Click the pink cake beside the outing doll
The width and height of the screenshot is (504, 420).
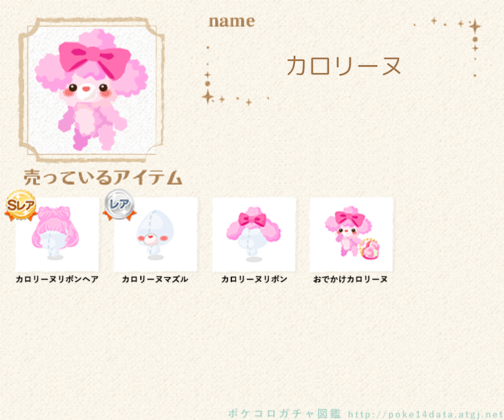[x=370, y=249]
